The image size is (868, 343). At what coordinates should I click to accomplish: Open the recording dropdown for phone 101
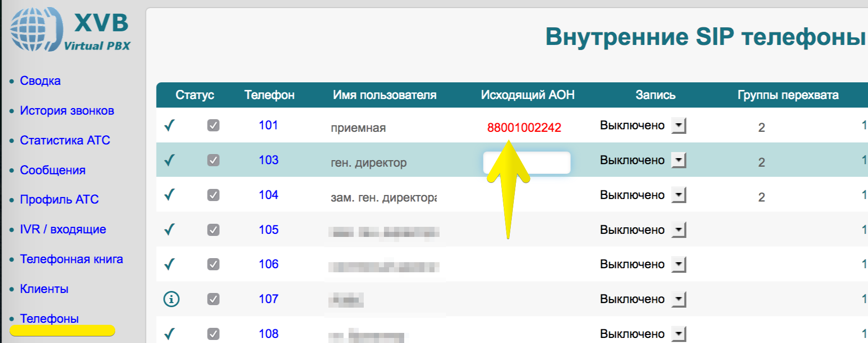(679, 125)
